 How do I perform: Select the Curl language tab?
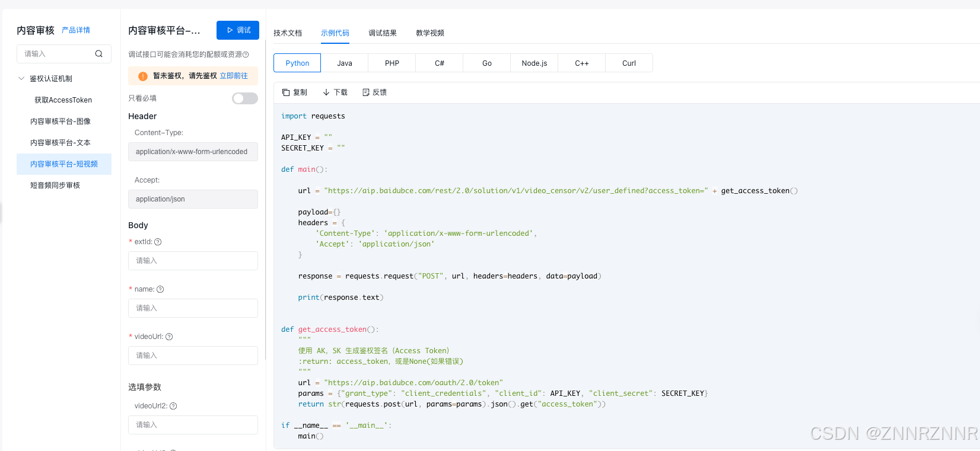tap(629, 63)
